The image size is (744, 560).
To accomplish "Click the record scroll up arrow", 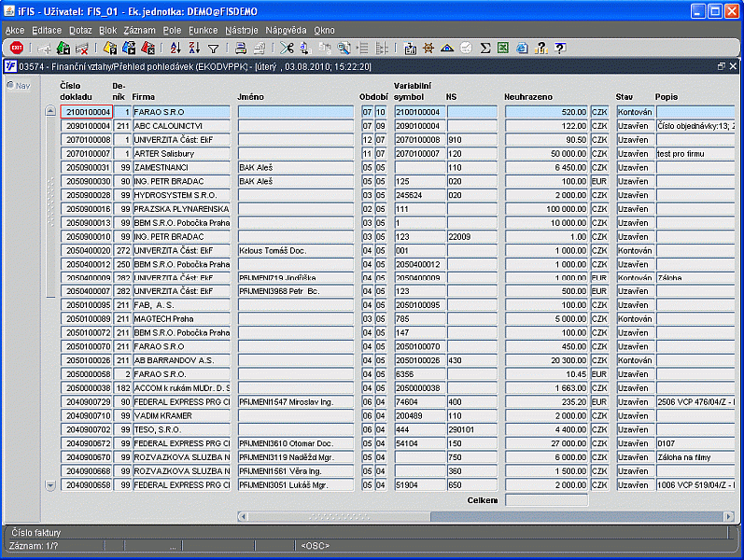I will (50, 111).
